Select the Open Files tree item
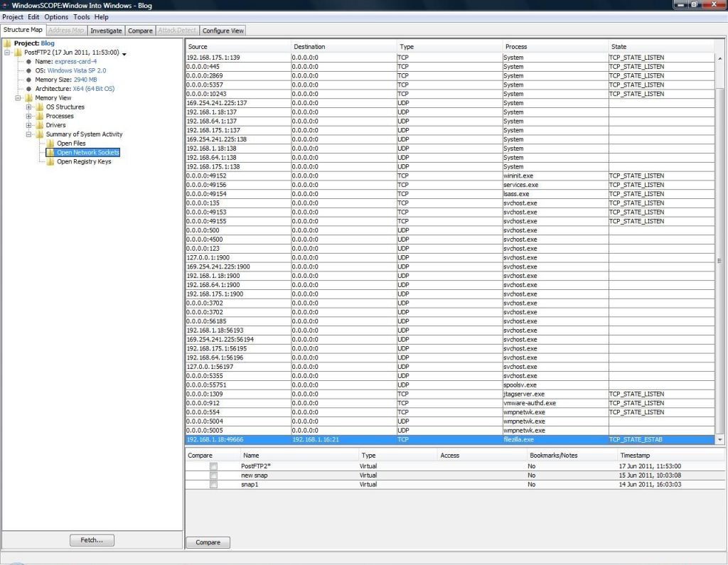Viewport: 728px width, 565px height. coord(71,143)
